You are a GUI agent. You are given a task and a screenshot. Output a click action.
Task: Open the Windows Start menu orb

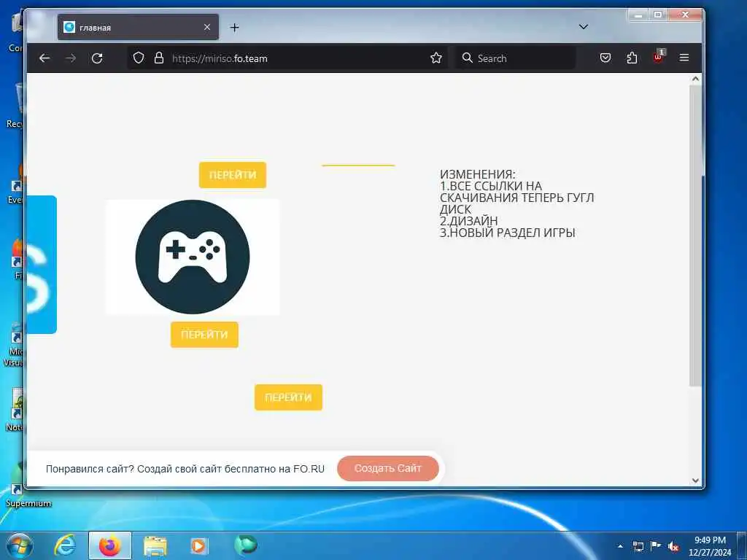pyautogui.click(x=20, y=545)
